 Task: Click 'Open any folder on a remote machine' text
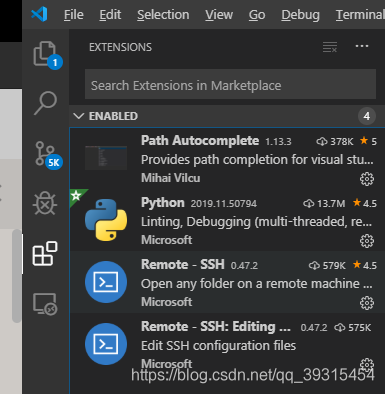pyautogui.click(x=256, y=284)
